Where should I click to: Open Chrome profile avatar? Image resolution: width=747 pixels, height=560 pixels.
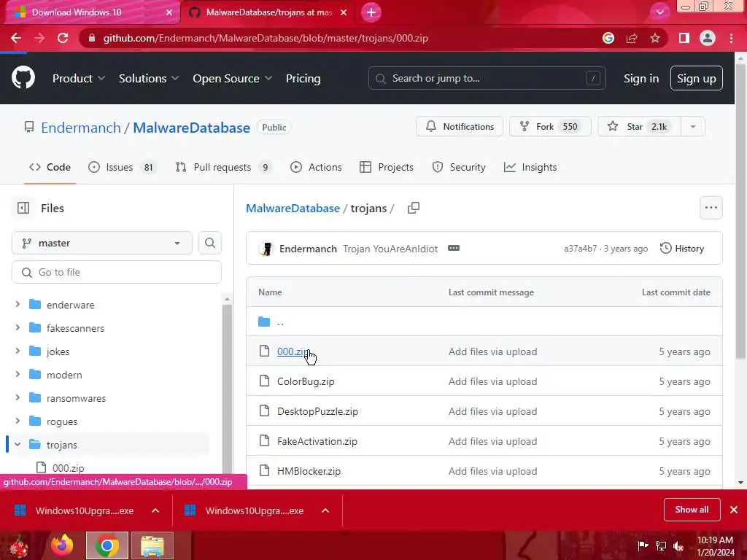pos(708,38)
